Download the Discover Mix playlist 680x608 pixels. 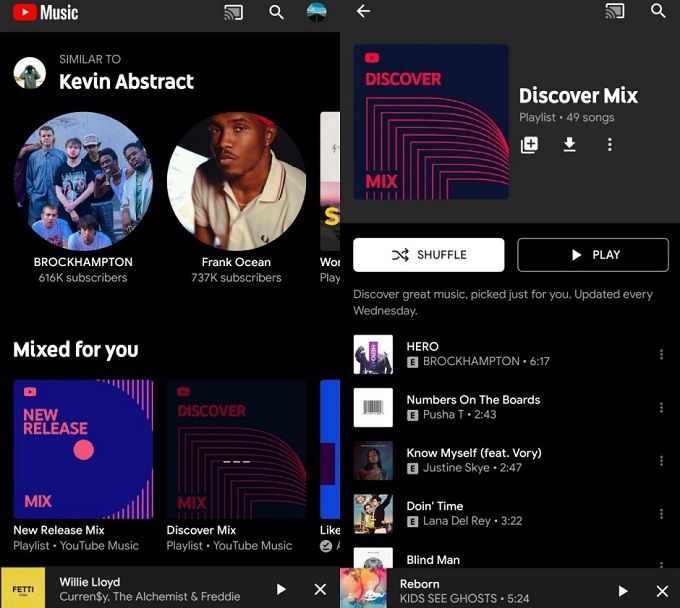coord(569,145)
